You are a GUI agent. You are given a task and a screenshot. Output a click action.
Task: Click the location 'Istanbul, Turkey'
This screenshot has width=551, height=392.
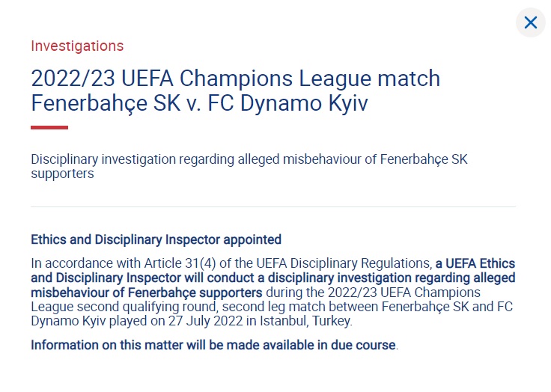305,321
